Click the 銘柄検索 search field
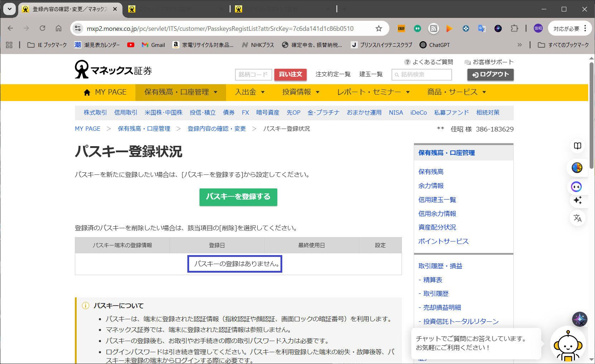Screen dimensions: 595x364 (422, 75)
